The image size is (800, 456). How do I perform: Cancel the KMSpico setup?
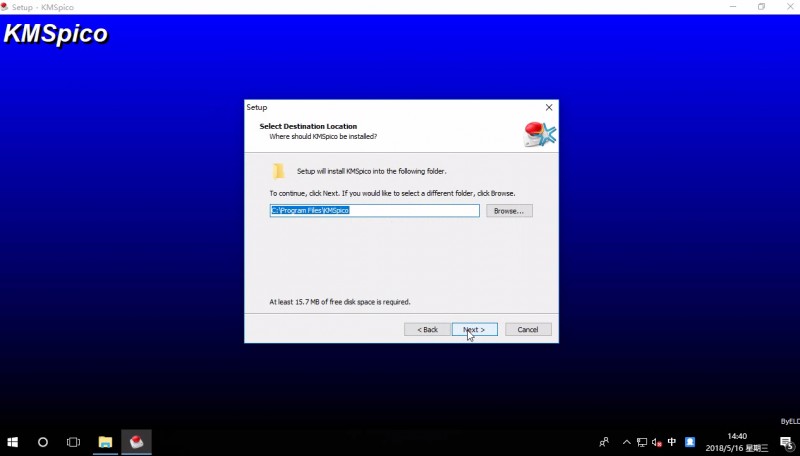click(x=528, y=330)
